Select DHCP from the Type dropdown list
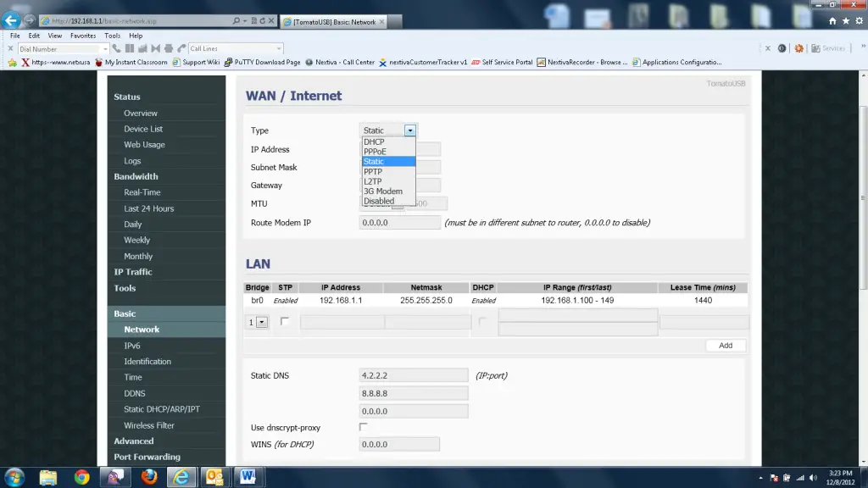Screen dimensions: 868x488 (388, 141)
